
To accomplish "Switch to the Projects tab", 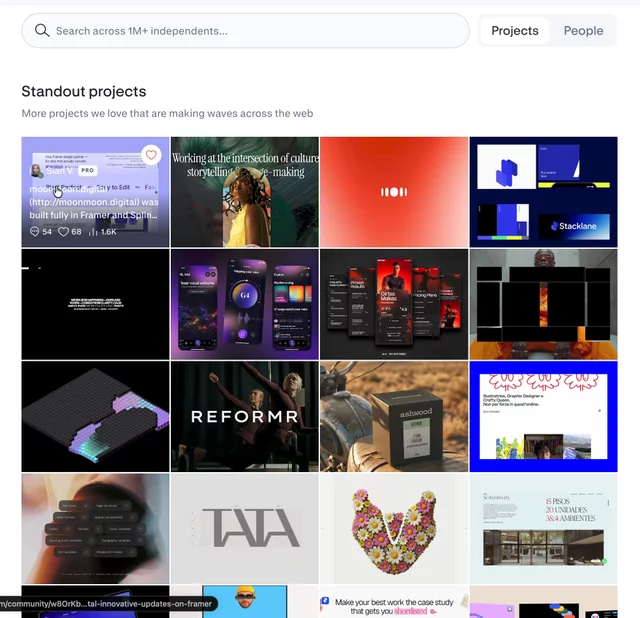I will (x=515, y=31).
